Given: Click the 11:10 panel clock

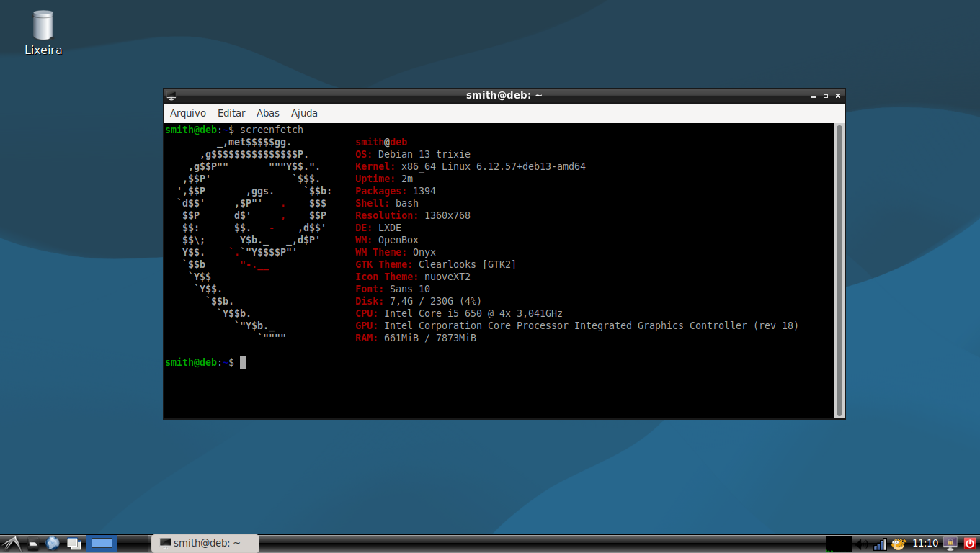Looking at the screenshot, I should point(925,543).
